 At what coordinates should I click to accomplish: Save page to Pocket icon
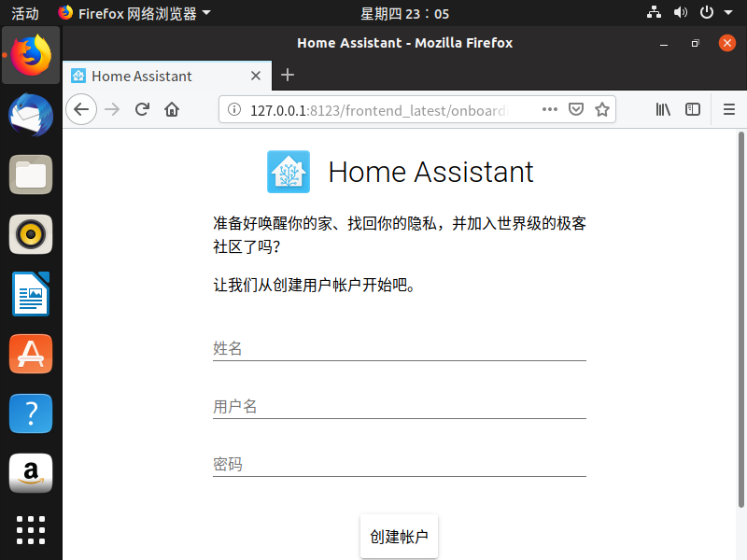coord(577,109)
